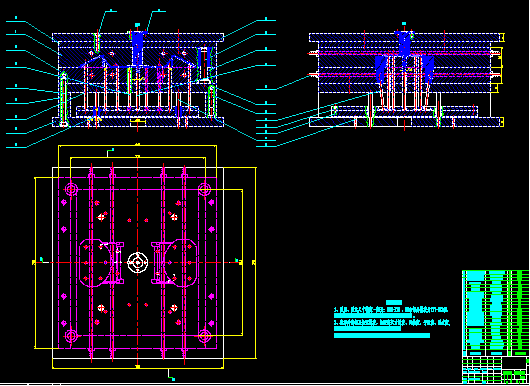Screen dimensions: 530x386
Task: Click the green column of the parts list
Action: (x=520, y=313)
